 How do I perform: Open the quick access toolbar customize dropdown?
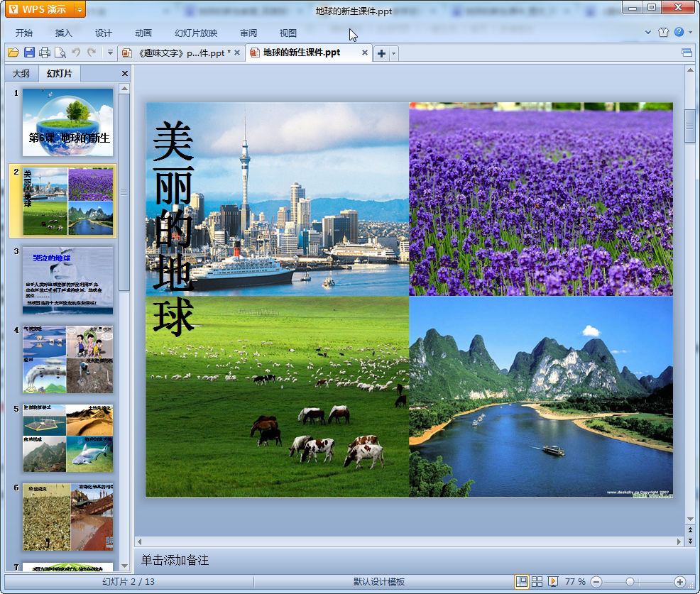(x=110, y=53)
